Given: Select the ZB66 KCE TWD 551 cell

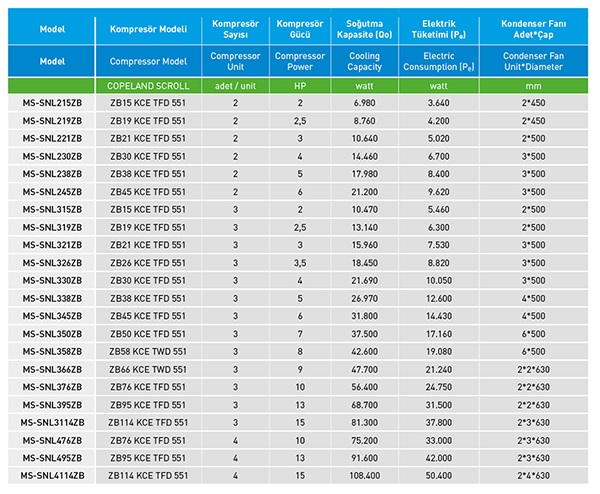Looking at the screenshot, I should (x=147, y=368).
